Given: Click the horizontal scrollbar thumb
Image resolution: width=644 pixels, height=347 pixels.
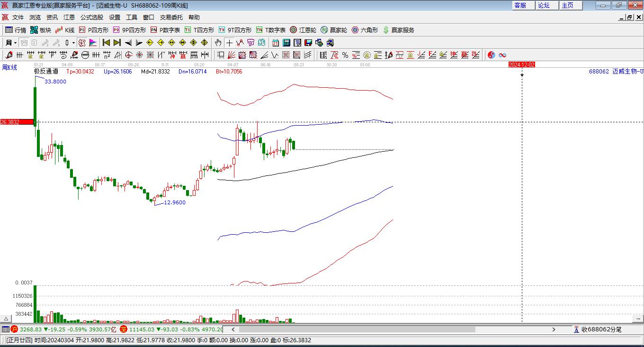Looking at the screenshot, I should click(357, 329).
